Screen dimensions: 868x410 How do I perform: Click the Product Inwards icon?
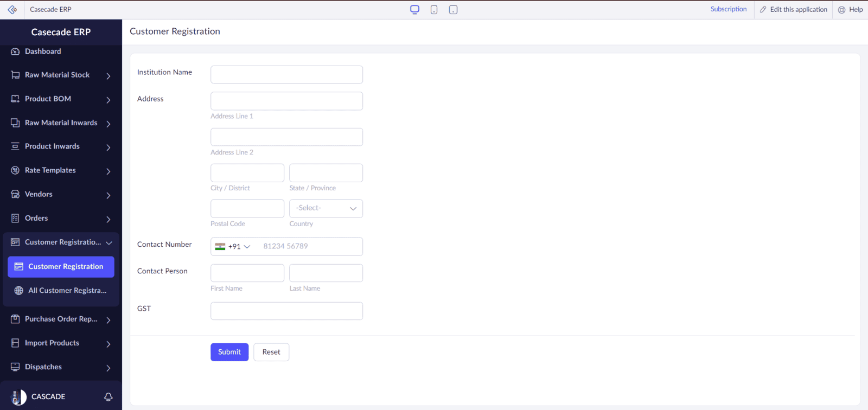(15, 146)
